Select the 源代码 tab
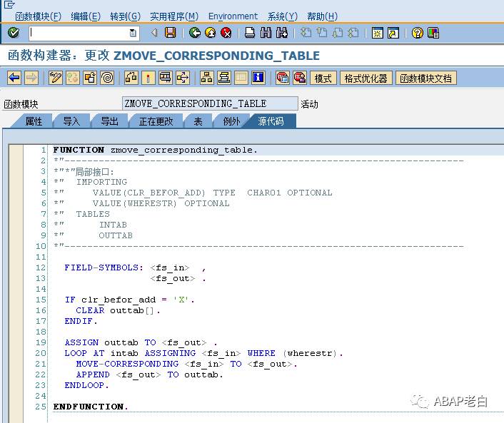504x423 pixels. [271, 121]
